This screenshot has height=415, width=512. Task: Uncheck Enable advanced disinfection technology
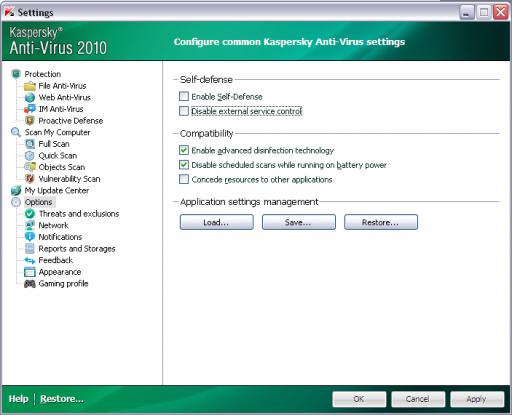[184, 150]
